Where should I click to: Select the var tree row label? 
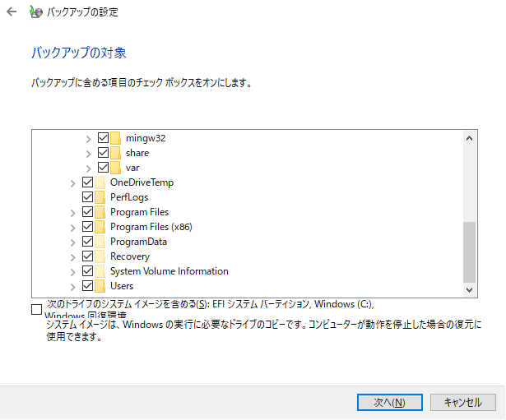(132, 168)
